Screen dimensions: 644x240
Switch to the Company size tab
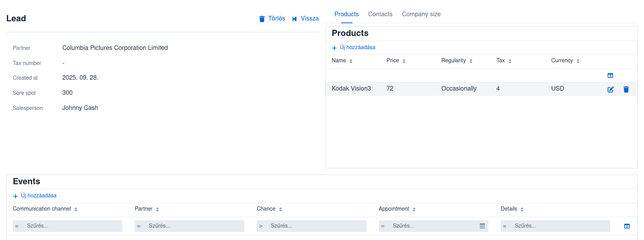(x=421, y=14)
